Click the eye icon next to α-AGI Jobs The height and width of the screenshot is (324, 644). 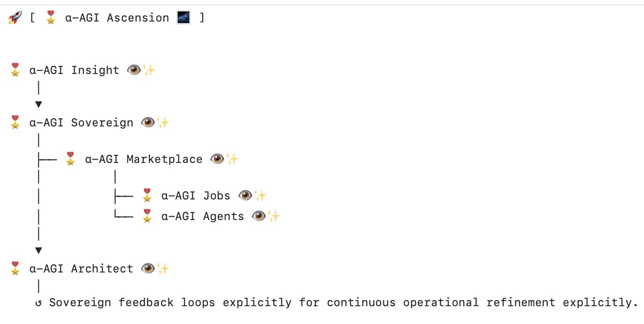245,195
